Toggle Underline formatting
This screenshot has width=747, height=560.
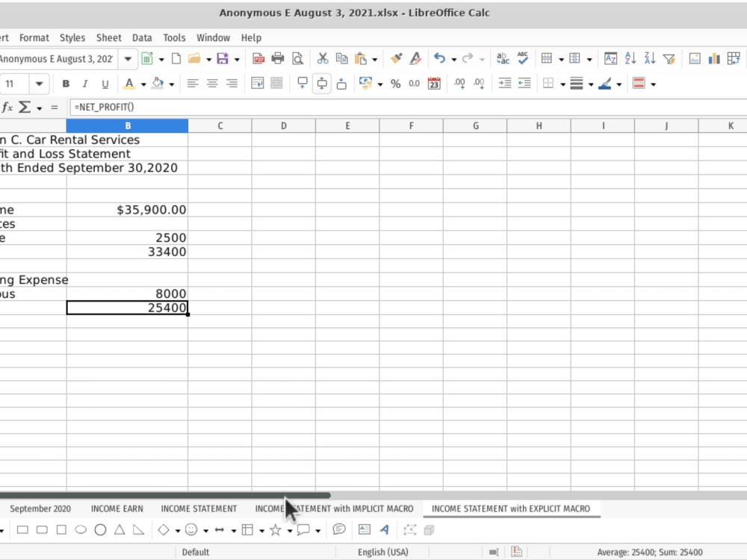click(x=105, y=84)
